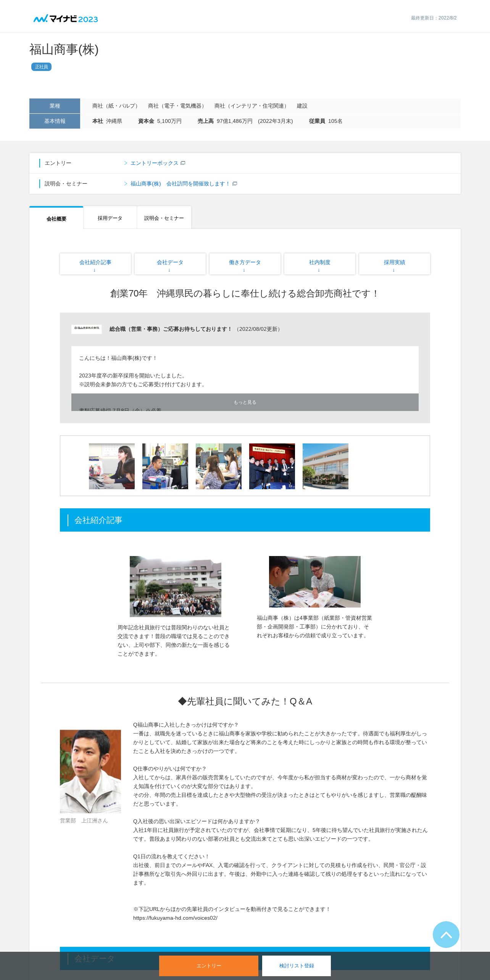Open 福山商事(株) 会社訪問を開催致します！ link
Screen dimensions: 490x980
tap(180, 184)
